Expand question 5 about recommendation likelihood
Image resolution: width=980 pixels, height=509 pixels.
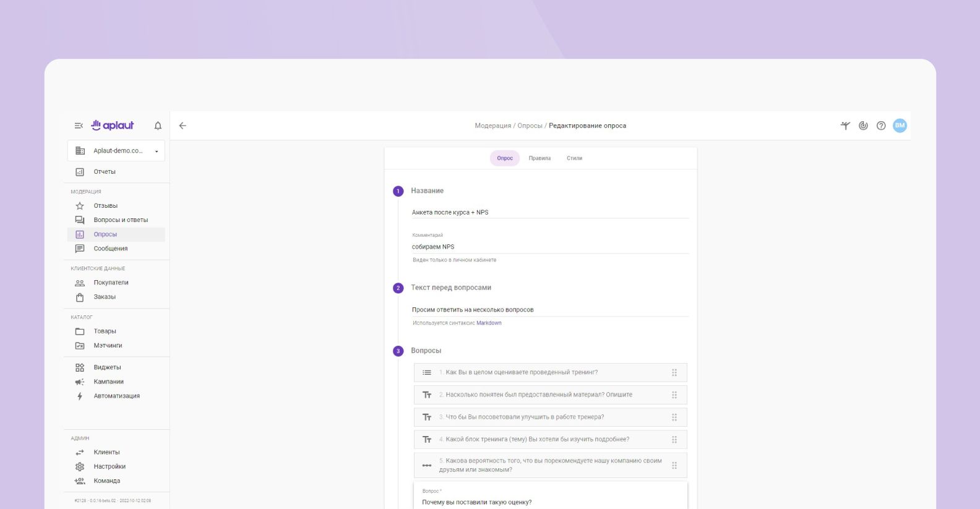[x=549, y=465]
